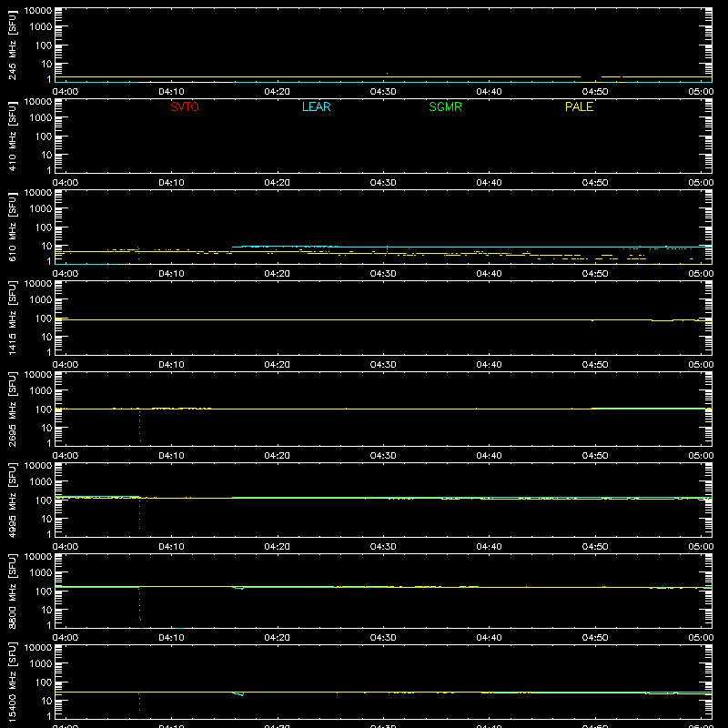Click the 04:20 tick label under the 2695 MHz panel
This screenshot has height=728, width=728.
pos(278,456)
